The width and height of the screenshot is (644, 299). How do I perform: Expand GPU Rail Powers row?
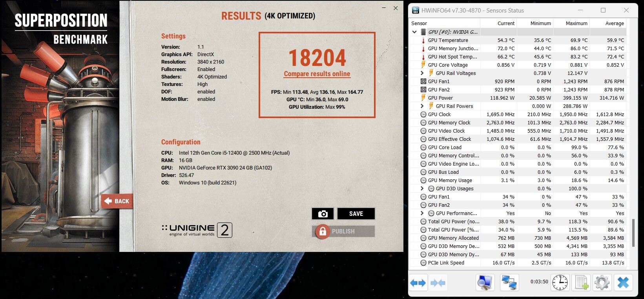pos(422,106)
